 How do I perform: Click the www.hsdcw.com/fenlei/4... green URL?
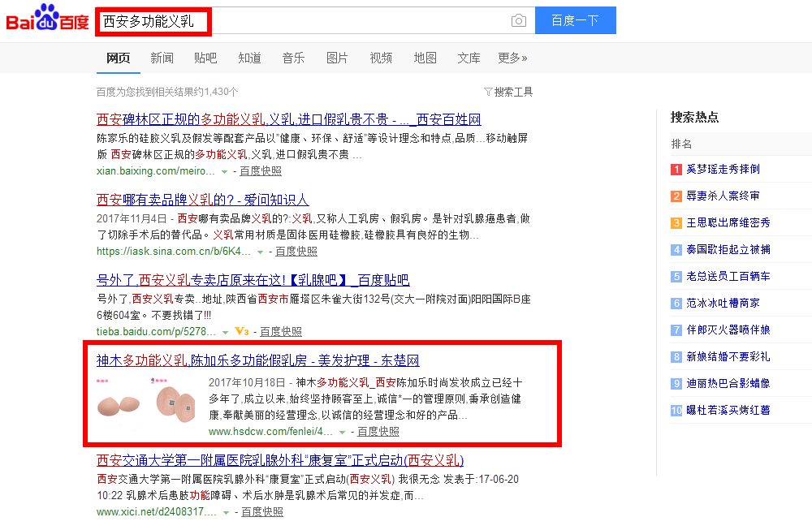tap(271, 432)
